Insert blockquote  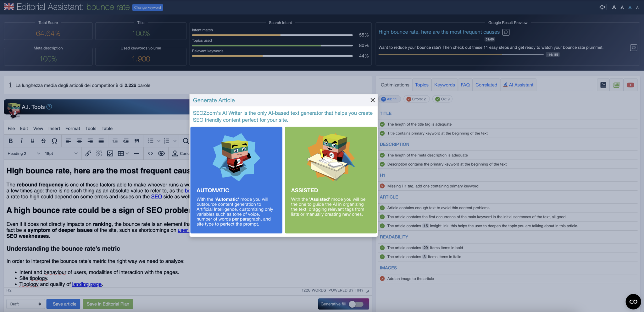click(x=137, y=141)
